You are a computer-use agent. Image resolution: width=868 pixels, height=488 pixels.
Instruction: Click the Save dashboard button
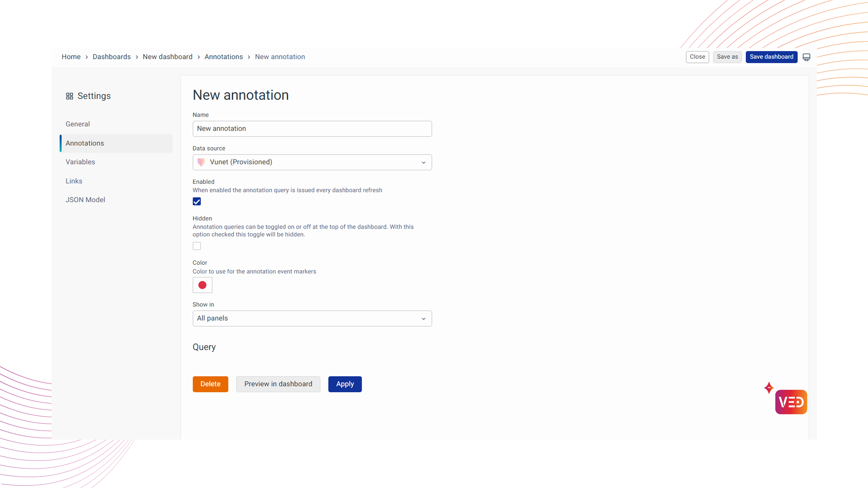point(771,57)
